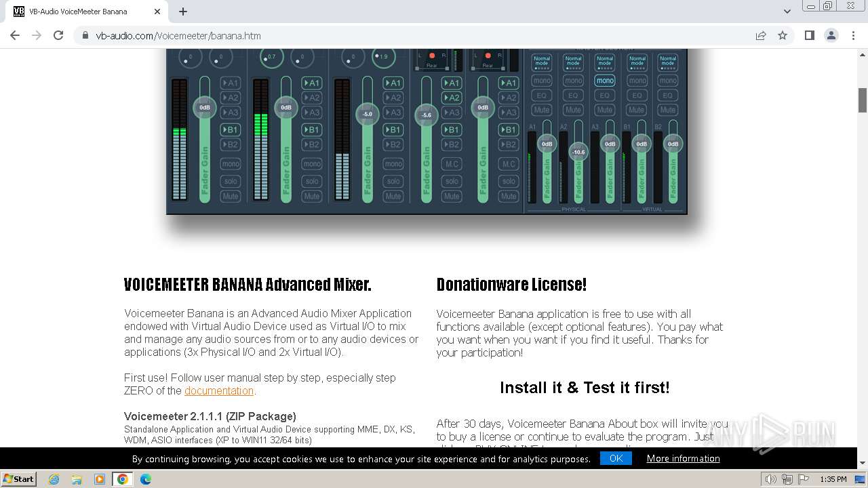Open the Chrome profile avatar
868x488 pixels.
831,35
